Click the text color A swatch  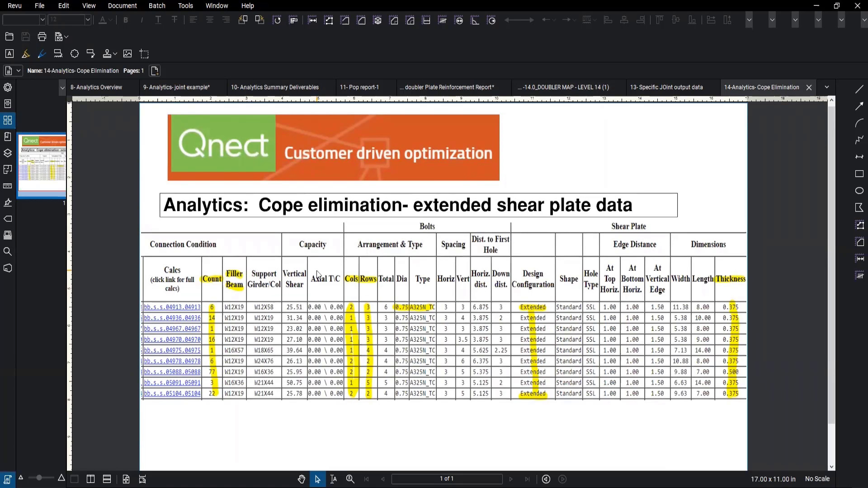click(103, 20)
